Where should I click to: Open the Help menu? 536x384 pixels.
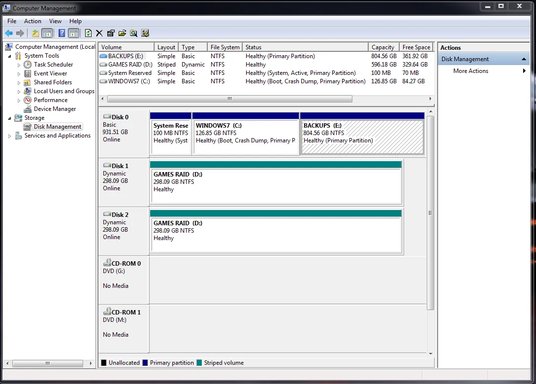(x=76, y=21)
